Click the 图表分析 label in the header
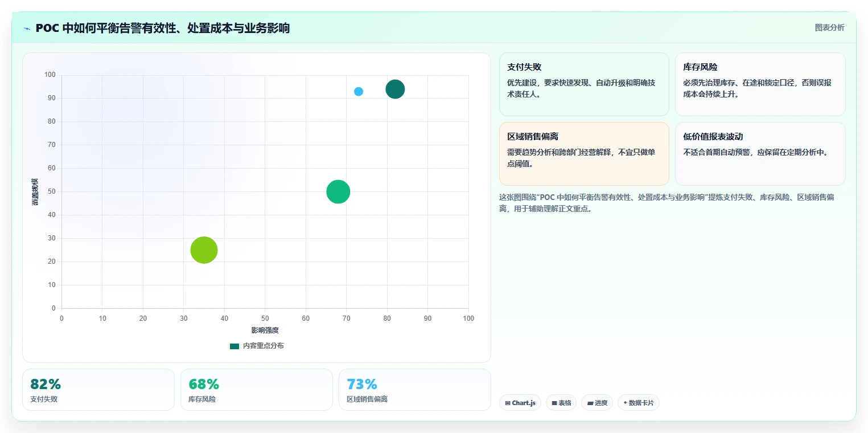The height and width of the screenshot is (433, 868). point(829,27)
